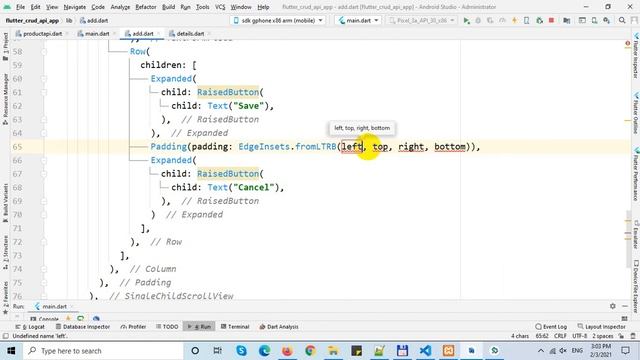Screen dimensions: 640x360
Task: Open the Flutter Outline side panel
Action: point(636,114)
